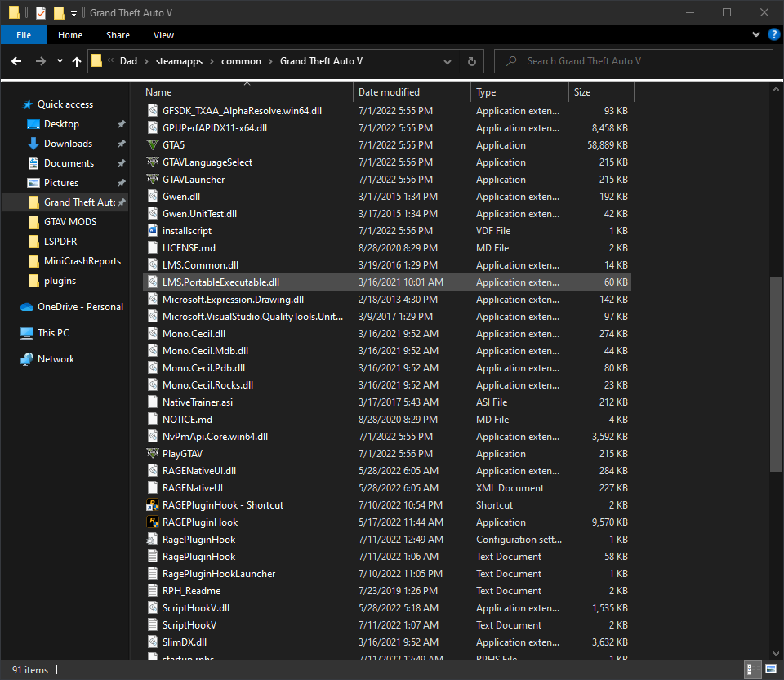Switch to large icons view in status bar
The width and height of the screenshot is (784, 680).
(x=771, y=669)
